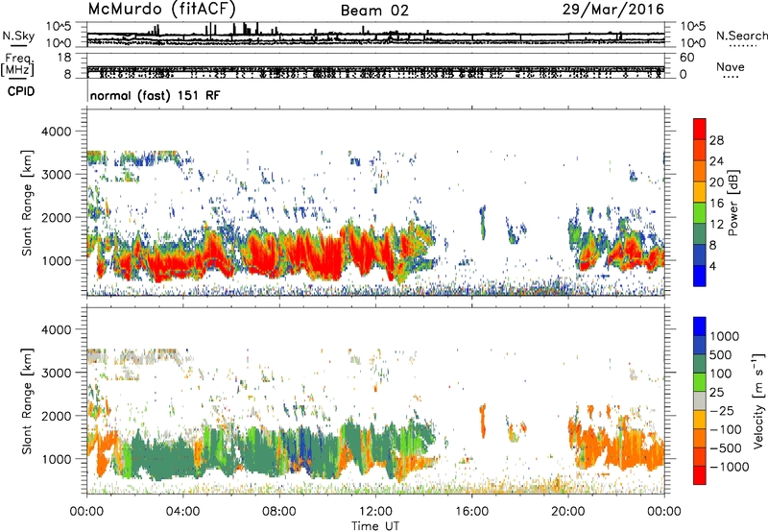This screenshot has height=532, width=768.
Task: Click the 'Time UT' axis title
Action: pos(374,525)
